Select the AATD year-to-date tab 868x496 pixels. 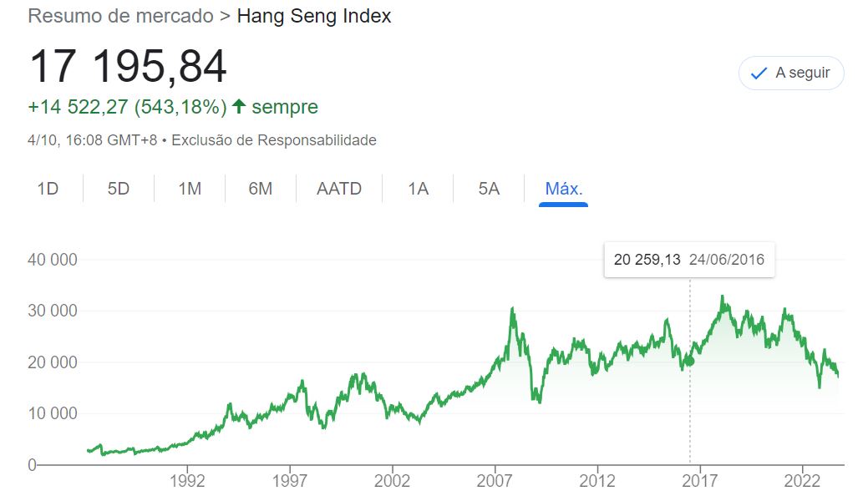(x=339, y=189)
